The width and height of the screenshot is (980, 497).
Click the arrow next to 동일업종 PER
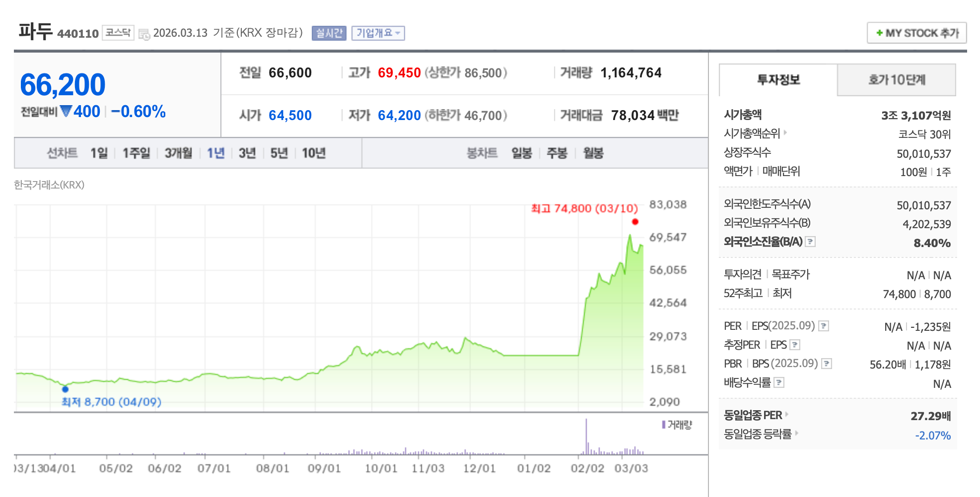[787, 414]
